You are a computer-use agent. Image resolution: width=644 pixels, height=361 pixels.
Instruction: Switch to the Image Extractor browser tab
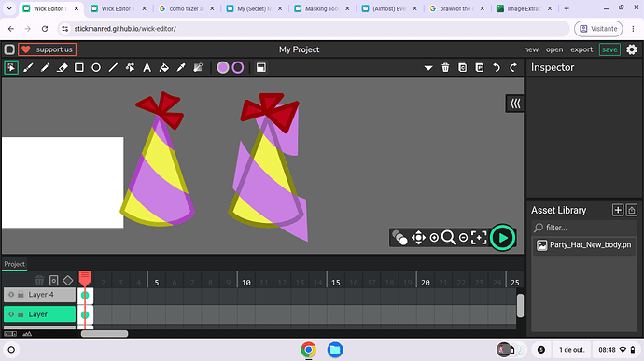pyautogui.click(x=524, y=8)
